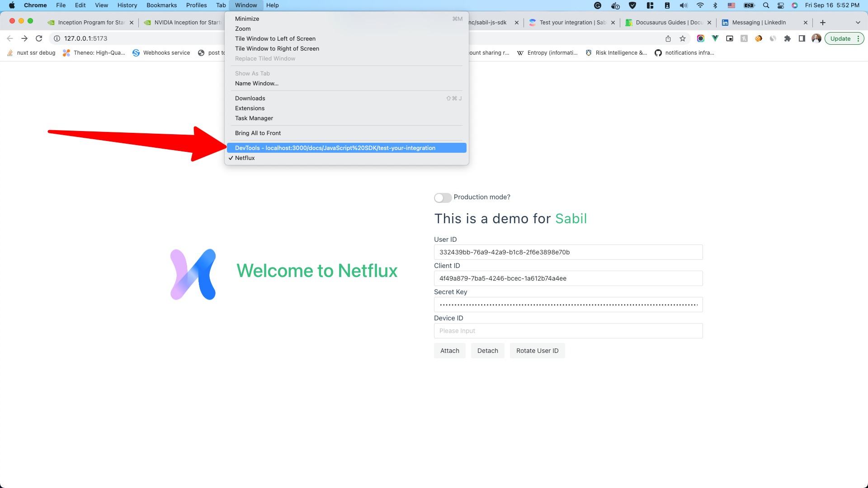Expand the tab search dropdown arrow
Viewport: 868px width, 488px height.
click(x=858, y=23)
